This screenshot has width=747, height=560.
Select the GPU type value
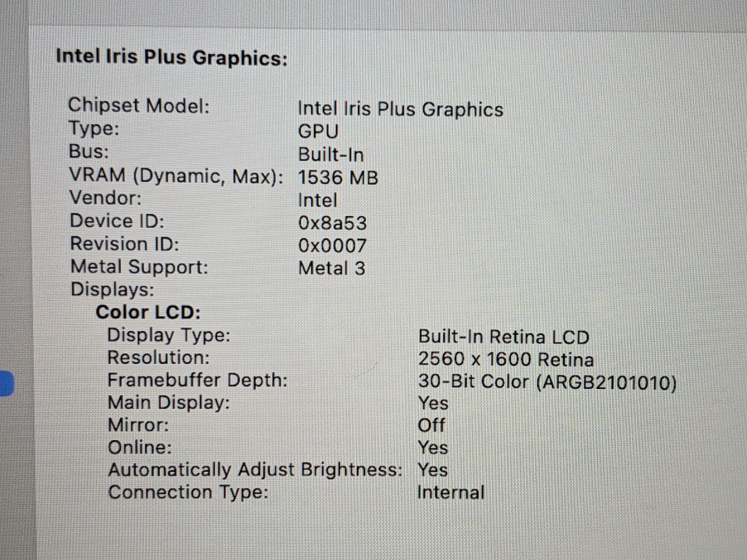(x=318, y=132)
